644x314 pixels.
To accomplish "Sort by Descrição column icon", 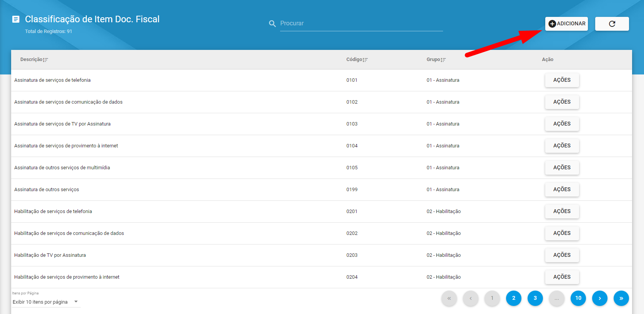I will click(x=46, y=60).
